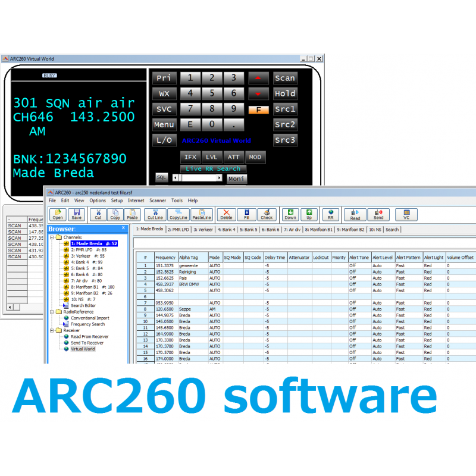Image resolution: width=476 pixels, height=476 pixels.
Task: Click the Live RR Search button
Action: pyautogui.click(x=213, y=168)
